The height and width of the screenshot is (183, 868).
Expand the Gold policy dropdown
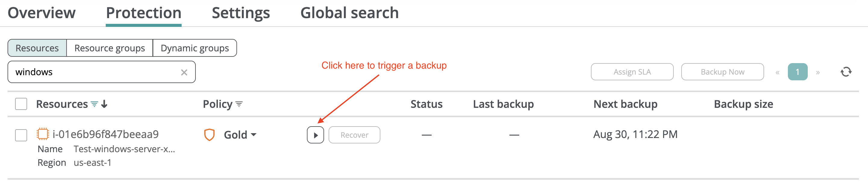(x=253, y=135)
